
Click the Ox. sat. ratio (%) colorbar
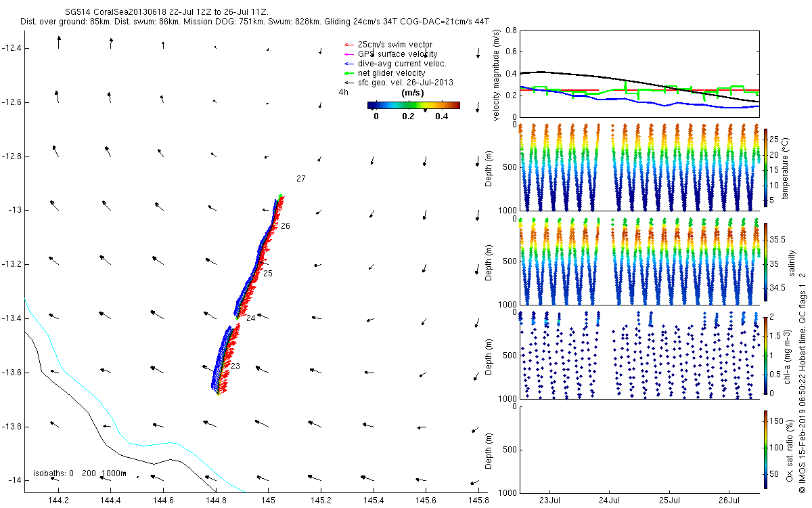pyautogui.click(x=765, y=449)
